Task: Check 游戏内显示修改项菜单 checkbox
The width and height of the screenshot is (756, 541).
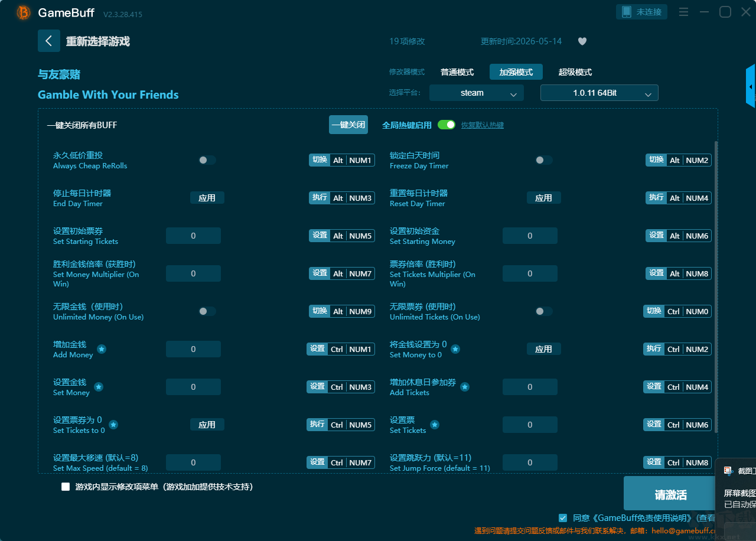Action: pyautogui.click(x=66, y=487)
